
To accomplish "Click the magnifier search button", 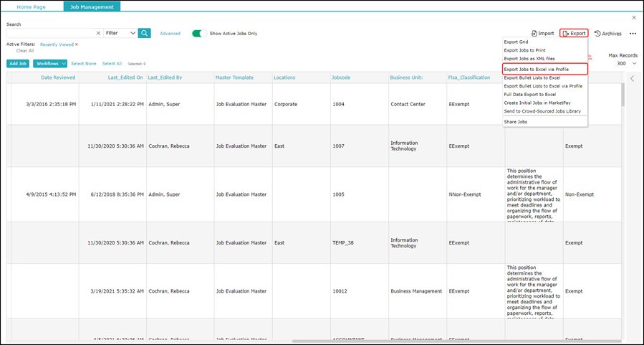I will click(145, 33).
